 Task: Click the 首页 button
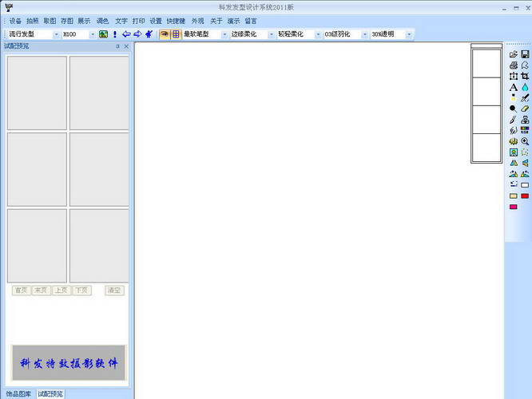21,290
